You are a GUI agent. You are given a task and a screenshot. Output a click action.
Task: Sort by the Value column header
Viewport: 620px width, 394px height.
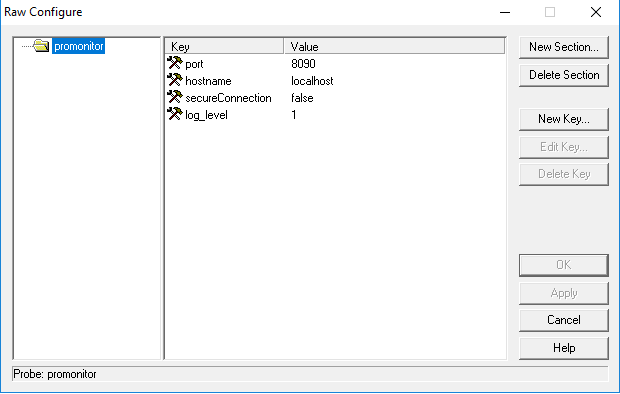[x=395, y=46]
